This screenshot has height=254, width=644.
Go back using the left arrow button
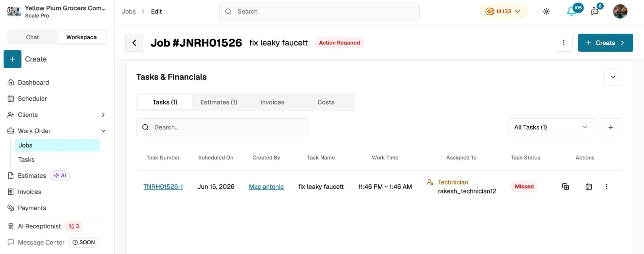point(134,43)
